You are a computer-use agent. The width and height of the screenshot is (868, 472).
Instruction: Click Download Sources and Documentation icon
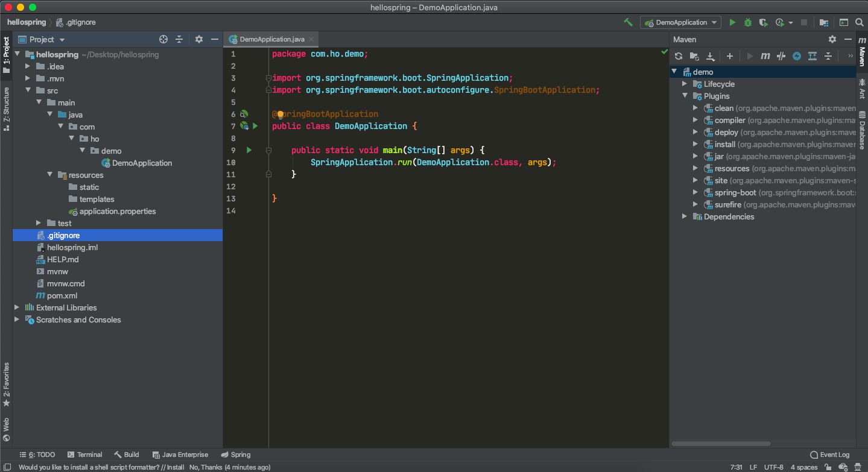coord(711,56)
